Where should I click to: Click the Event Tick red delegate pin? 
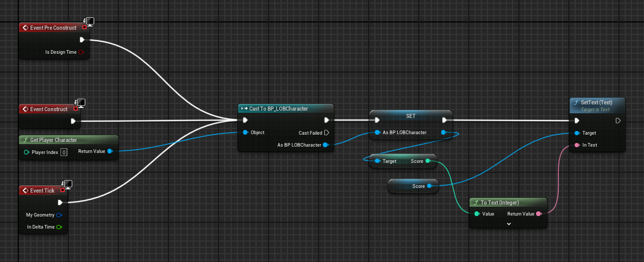(x=63, y=190)
